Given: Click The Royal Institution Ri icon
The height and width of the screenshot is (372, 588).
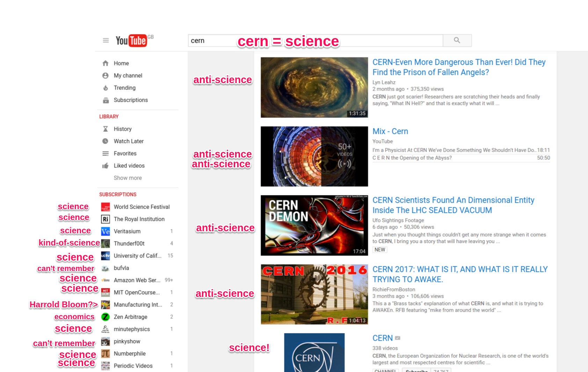Looking at the screenshot, I should pyautogui.click(x=106, y=219).
